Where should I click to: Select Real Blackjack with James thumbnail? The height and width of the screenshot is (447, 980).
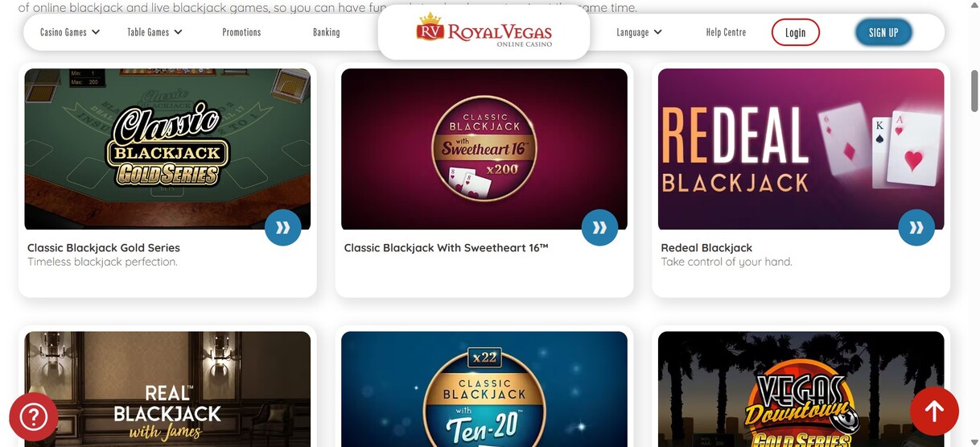click(x=167, y=389)
